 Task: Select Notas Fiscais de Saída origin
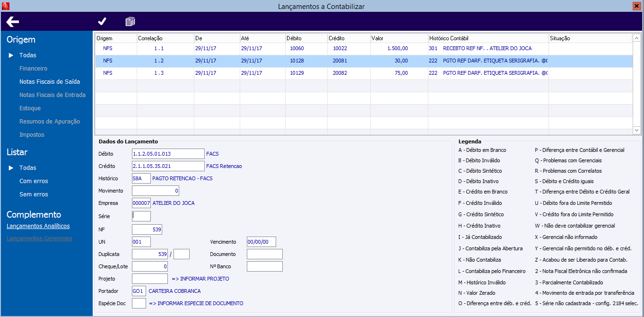(50, 82)
